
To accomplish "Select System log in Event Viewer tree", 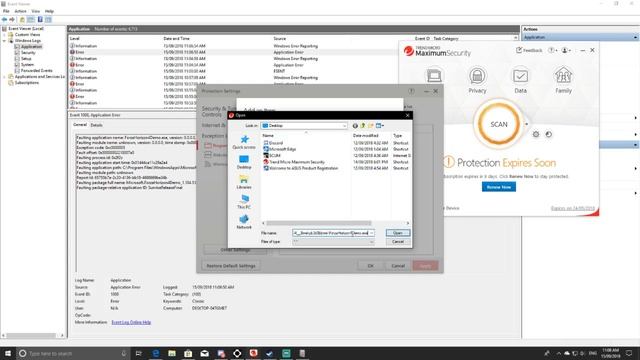I will click(x=27, y=64).
